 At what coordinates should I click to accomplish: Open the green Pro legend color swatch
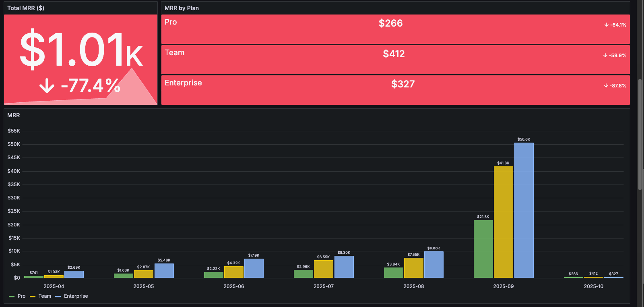pos(12,297)
